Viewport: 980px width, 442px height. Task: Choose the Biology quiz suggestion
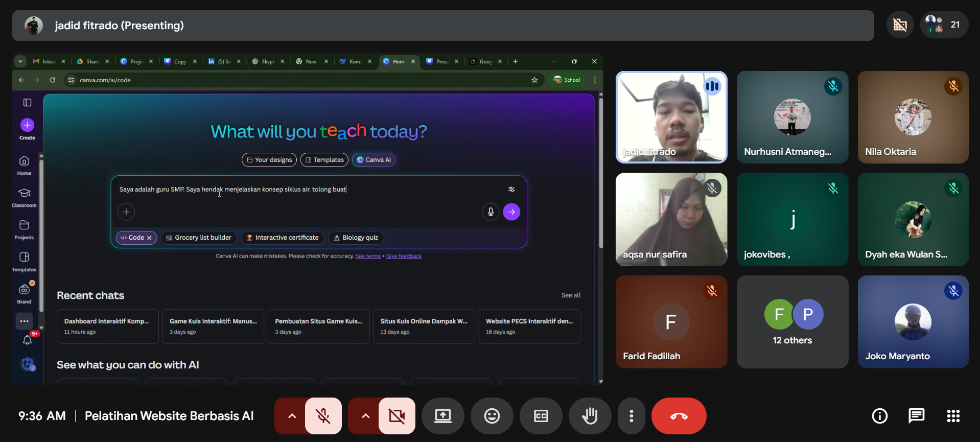356,238
